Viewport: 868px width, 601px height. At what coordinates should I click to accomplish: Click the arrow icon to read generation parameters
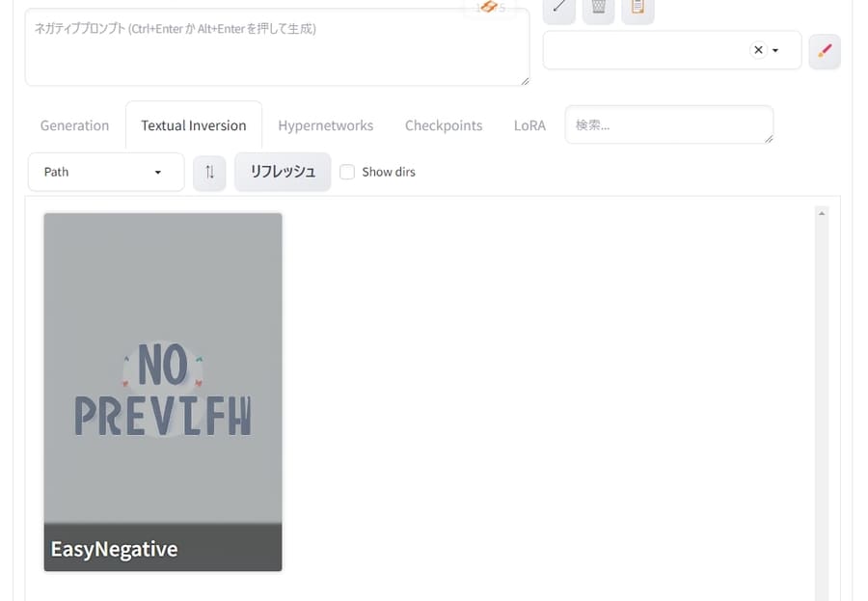pyautogui.click(x=558, y=8)
